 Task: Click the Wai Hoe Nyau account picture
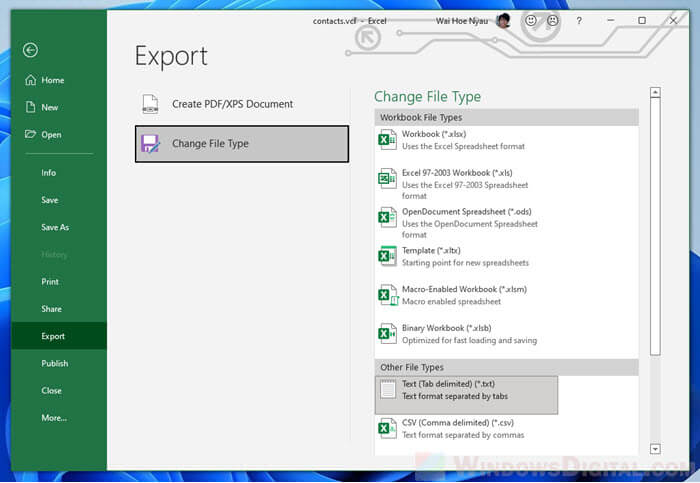(x=503, y=21)
